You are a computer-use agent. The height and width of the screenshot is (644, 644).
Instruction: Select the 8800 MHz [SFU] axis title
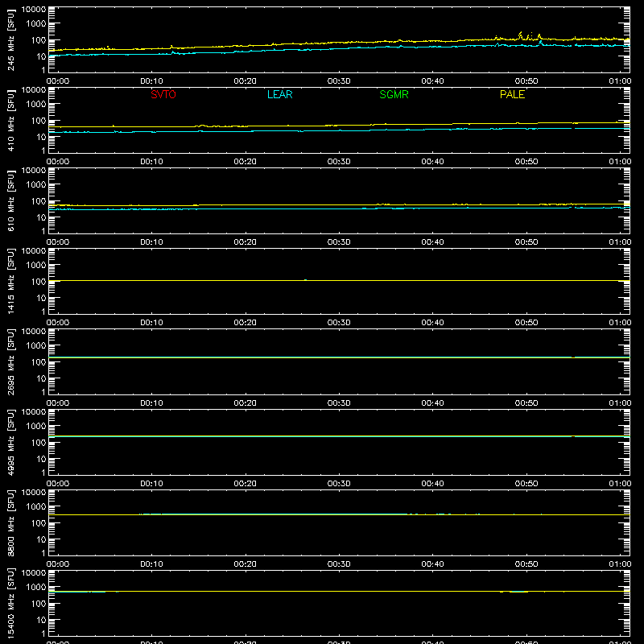(x=10, y=523)
